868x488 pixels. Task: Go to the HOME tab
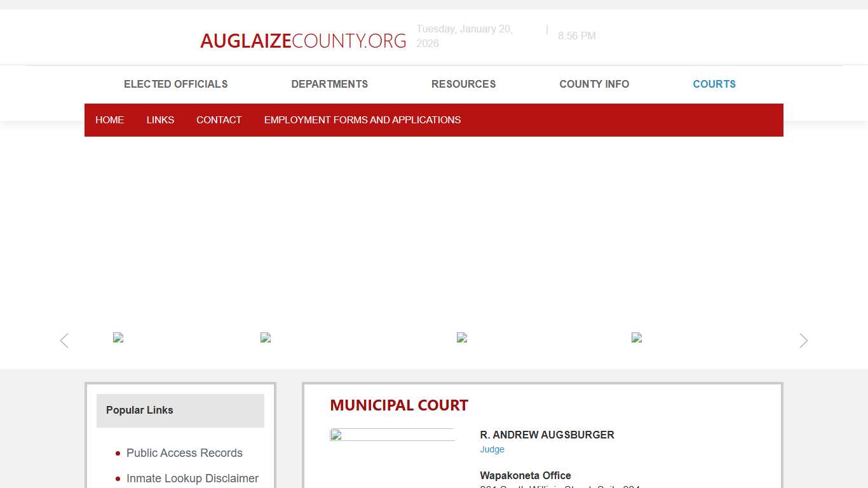point(109,119)
